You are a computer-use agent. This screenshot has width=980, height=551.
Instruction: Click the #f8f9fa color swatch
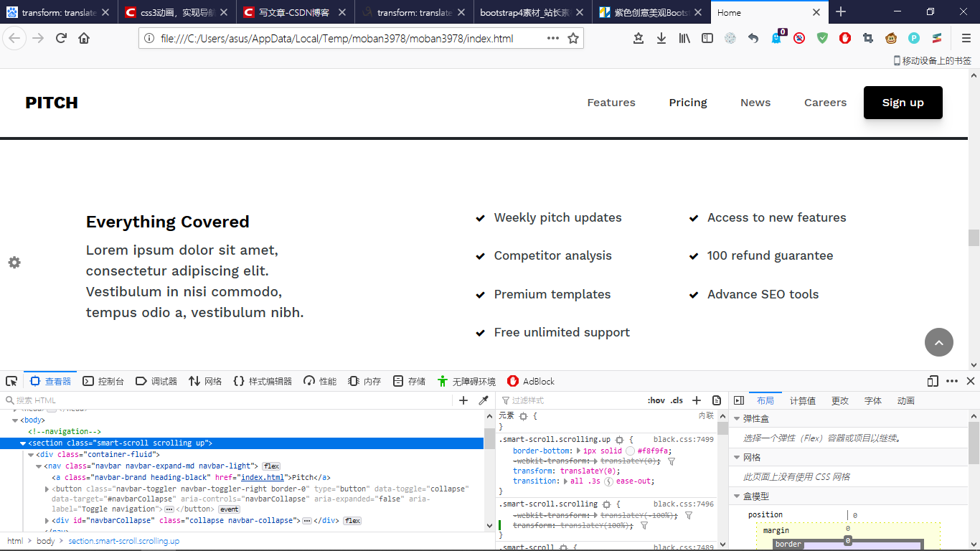[630, 451]
